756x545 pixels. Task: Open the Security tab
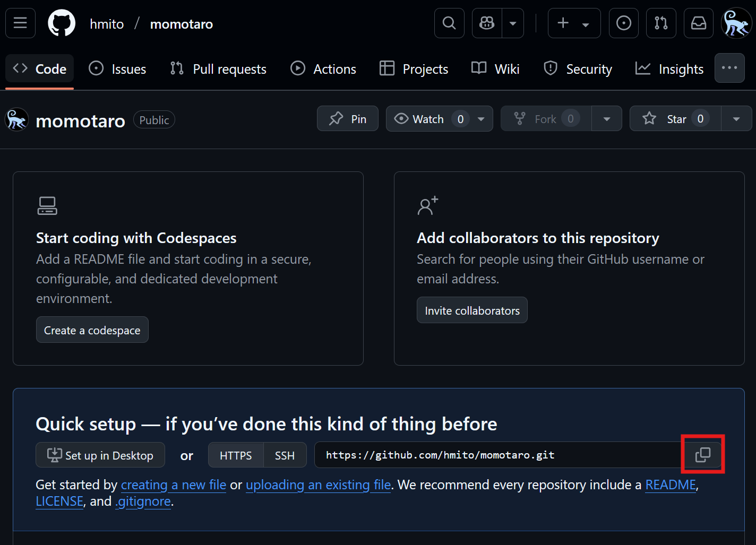click(x=578, y=69)
